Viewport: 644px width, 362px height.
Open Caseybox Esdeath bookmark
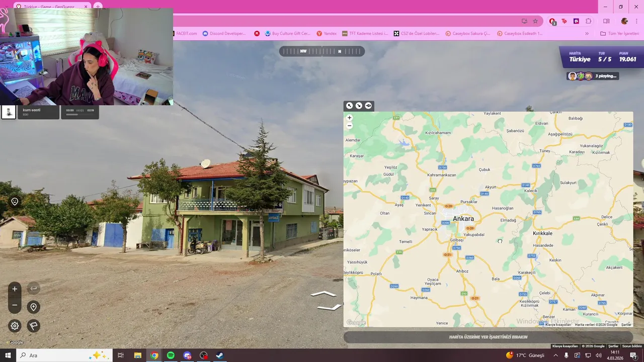(520, 34)
